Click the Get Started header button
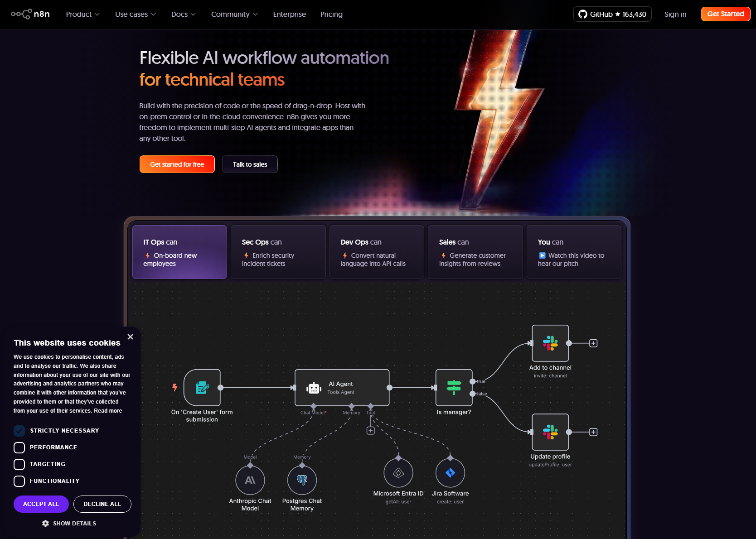The width and height of the screenshot is (756, 539). [x=726, y=14]
